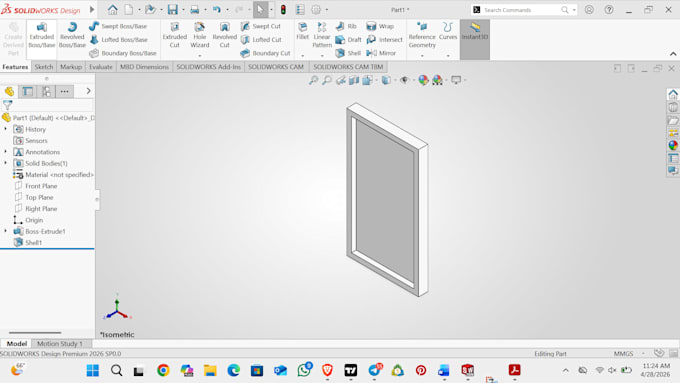Switch to the SOLIDWORKS CAM tab

pyautogui.click(x=276, y=67)
